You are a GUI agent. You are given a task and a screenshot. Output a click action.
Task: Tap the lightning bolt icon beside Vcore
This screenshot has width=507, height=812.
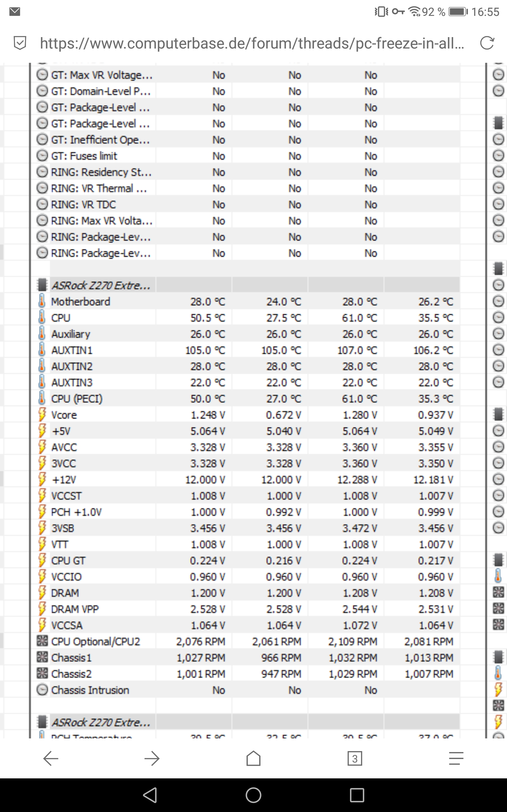[42, 414]
